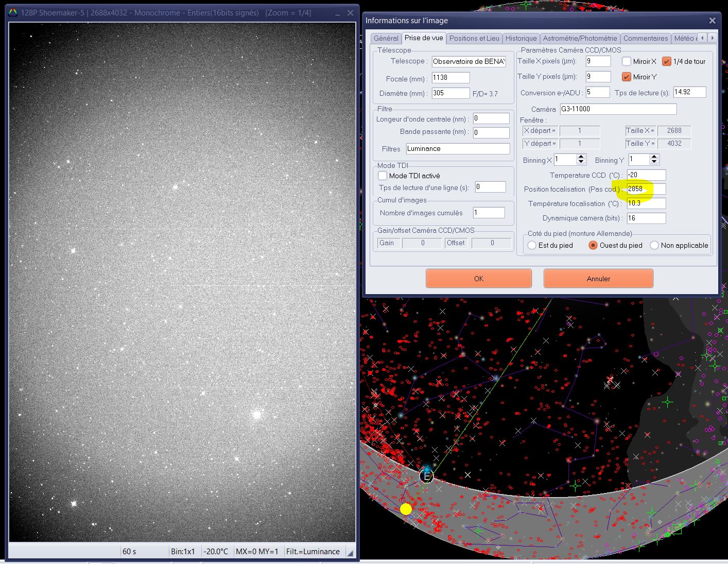Screen dimensions: 728x564
Task: Click the Annuler button
Action: [x=598, y=279]
